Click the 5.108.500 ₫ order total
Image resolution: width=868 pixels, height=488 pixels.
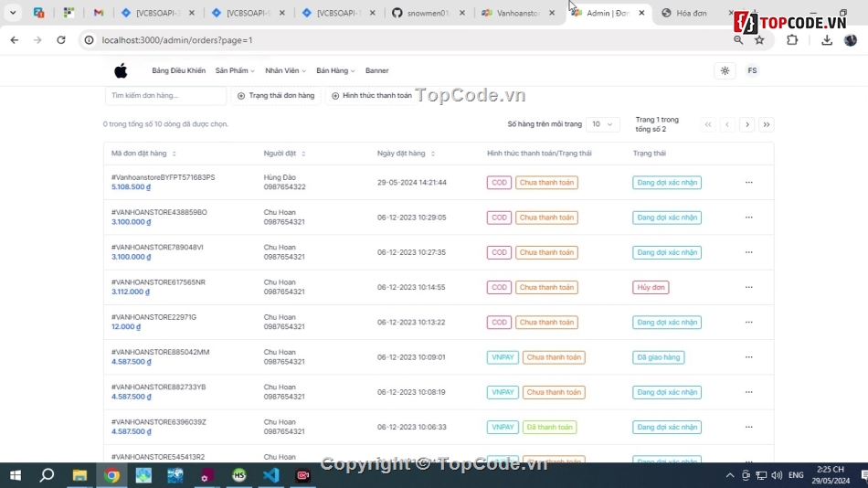(131, 187)
